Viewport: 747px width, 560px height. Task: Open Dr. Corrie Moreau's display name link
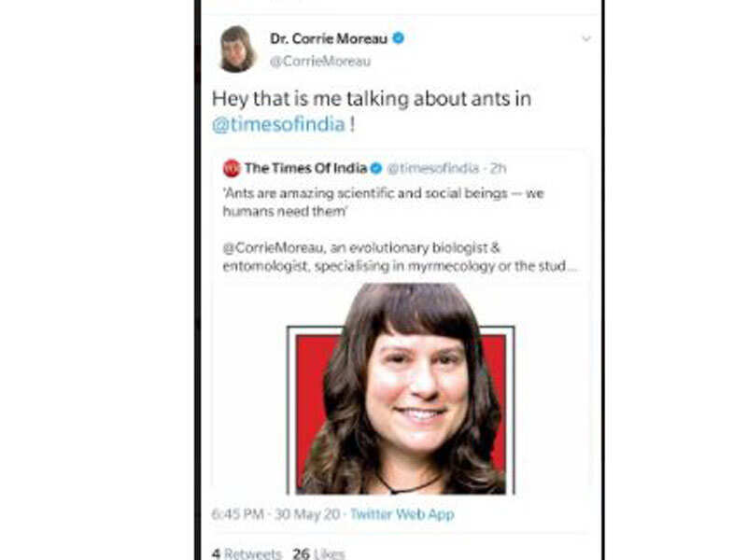(x=329, y=38)
